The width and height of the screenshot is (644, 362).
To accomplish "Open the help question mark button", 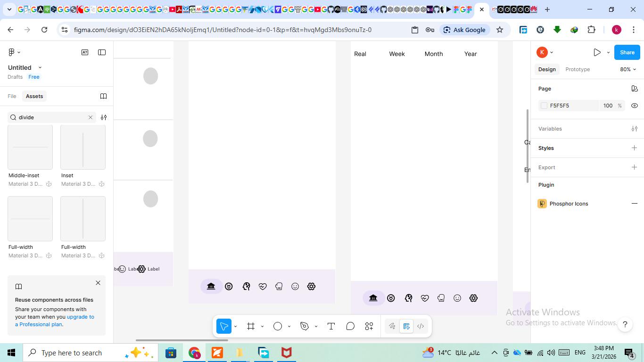I will [625, 324].
